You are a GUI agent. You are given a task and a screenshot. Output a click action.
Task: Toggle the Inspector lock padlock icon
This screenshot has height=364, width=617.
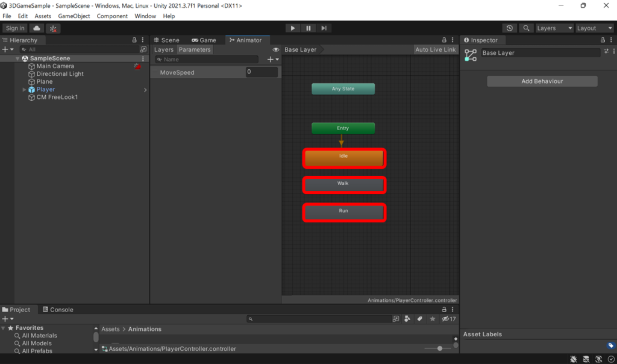click(x=602, y=40)
